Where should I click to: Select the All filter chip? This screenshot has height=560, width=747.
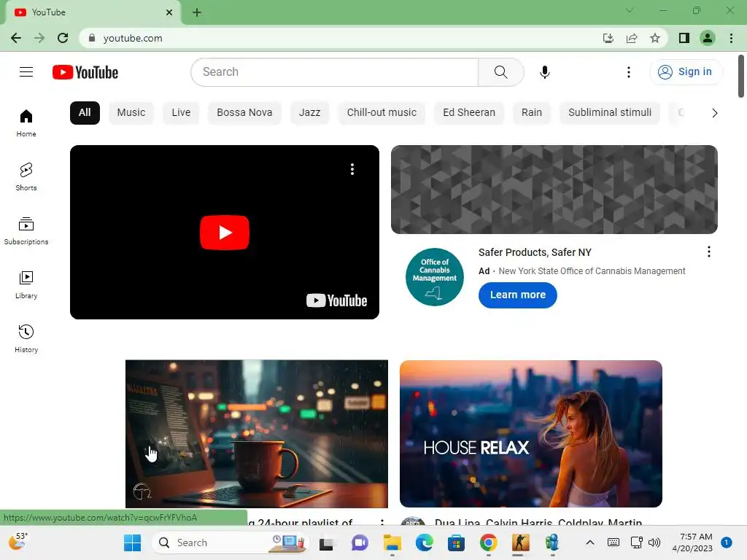coord(85,113)
